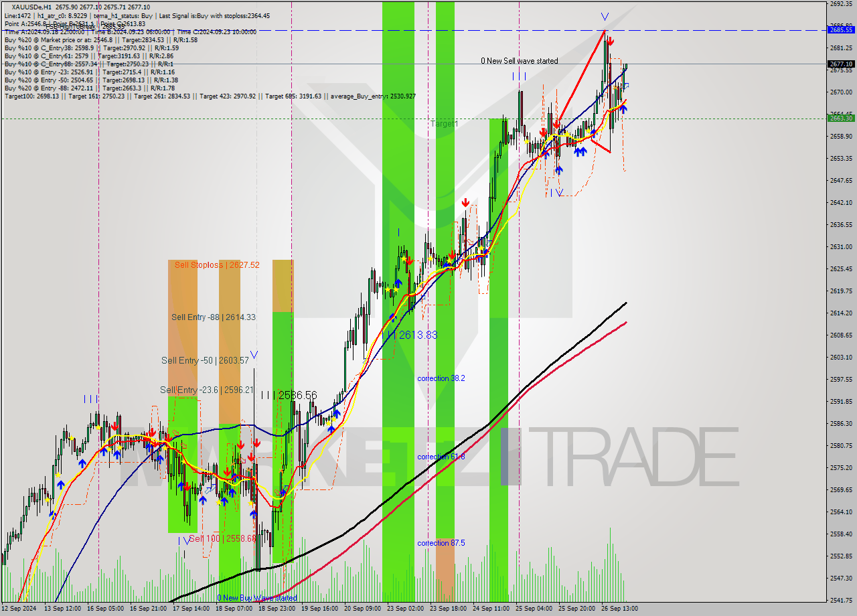Click the 'Sell Entry -88 | 2614.33' label
The height and width of the screenshot is (616, 857).
coord(213,317)
